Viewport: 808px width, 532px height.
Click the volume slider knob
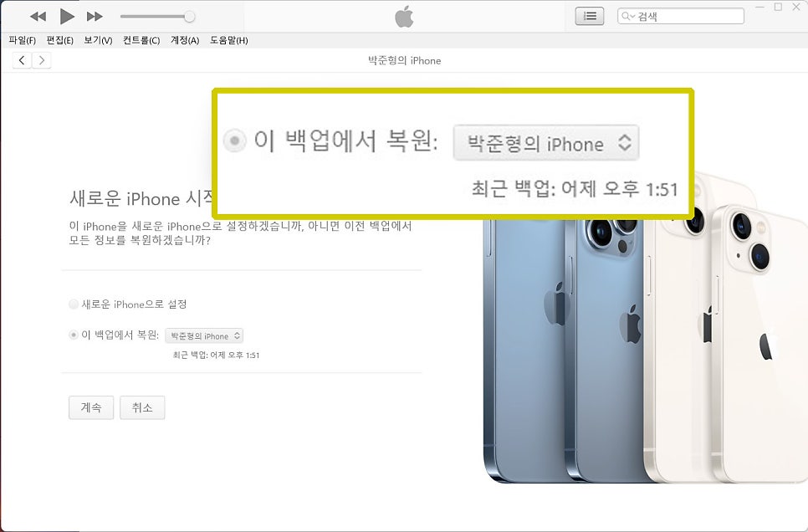click(x=190, y=17)
